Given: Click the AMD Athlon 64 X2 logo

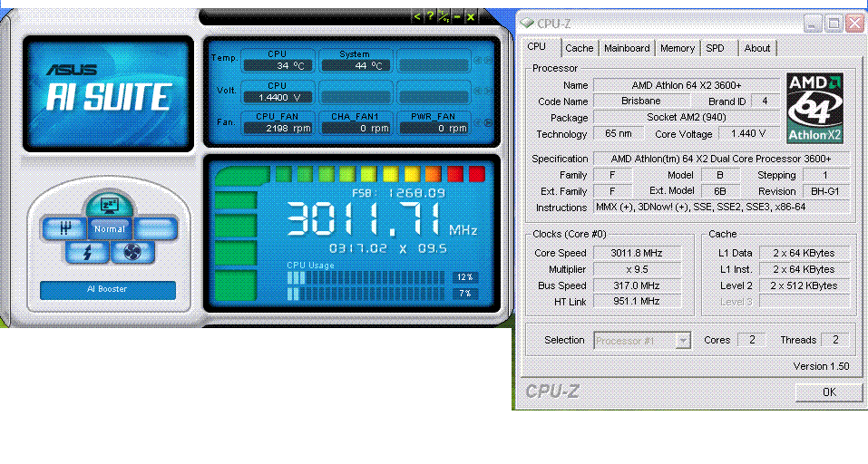Looking at the screenshot, I should point(814,108).
